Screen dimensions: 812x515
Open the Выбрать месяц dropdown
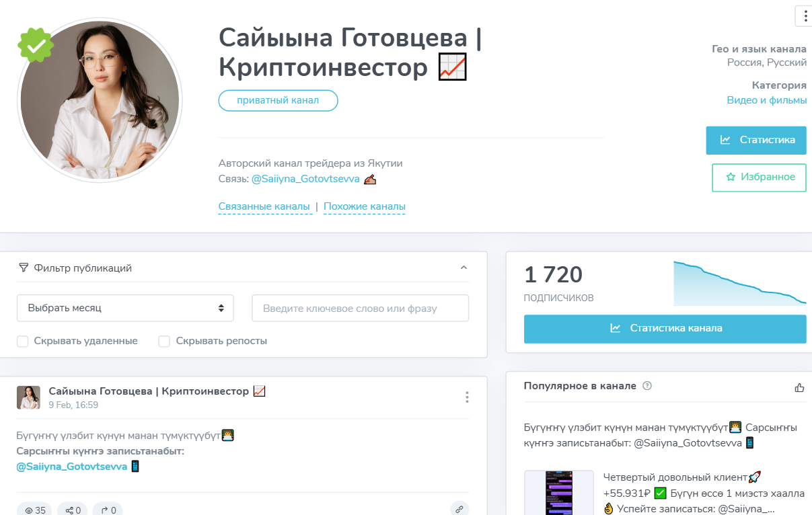pos(125,308)
